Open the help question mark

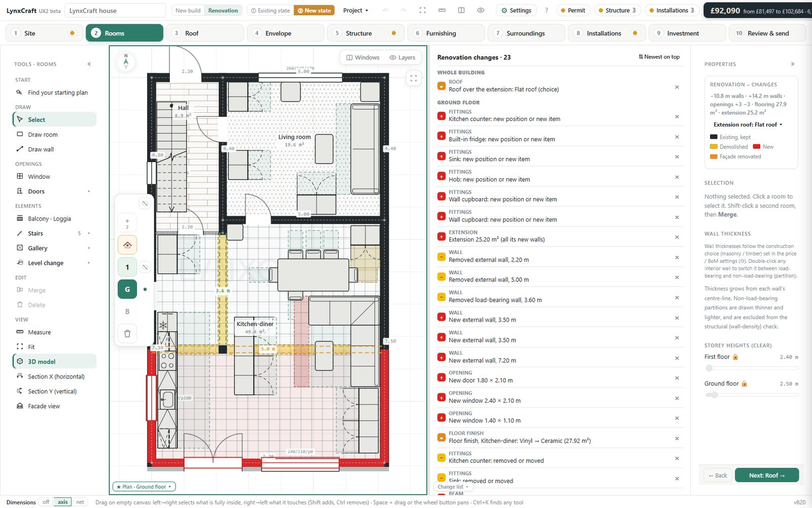(x=546, y=10)
